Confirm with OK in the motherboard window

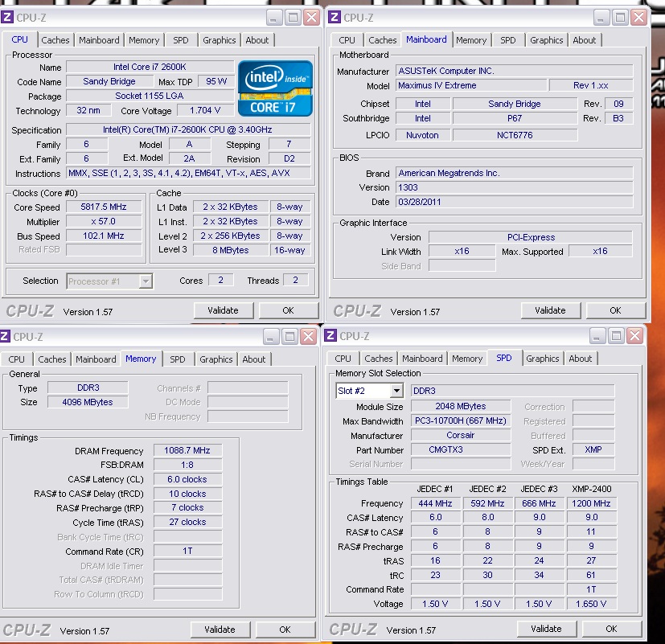coord(615,310)
